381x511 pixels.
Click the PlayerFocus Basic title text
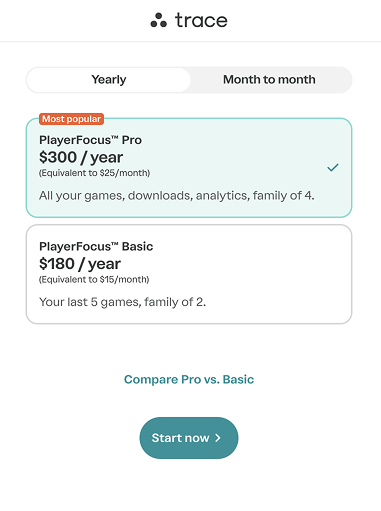click(x=96, y=246)
